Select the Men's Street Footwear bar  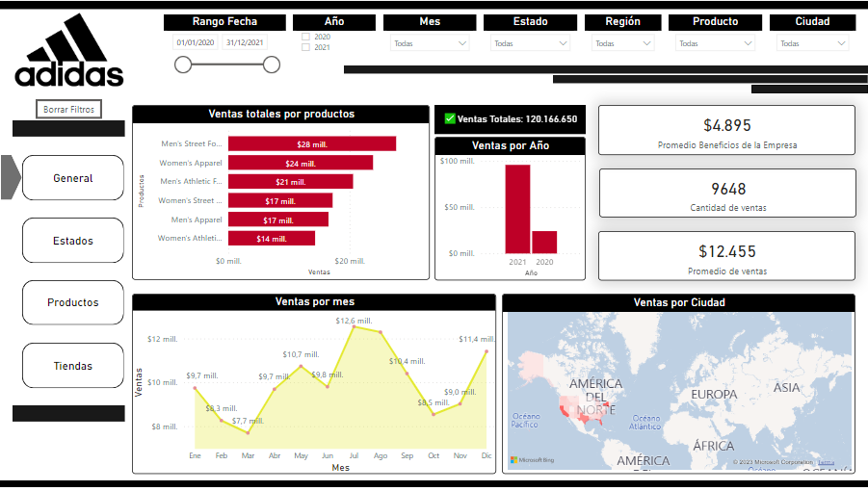311,143
